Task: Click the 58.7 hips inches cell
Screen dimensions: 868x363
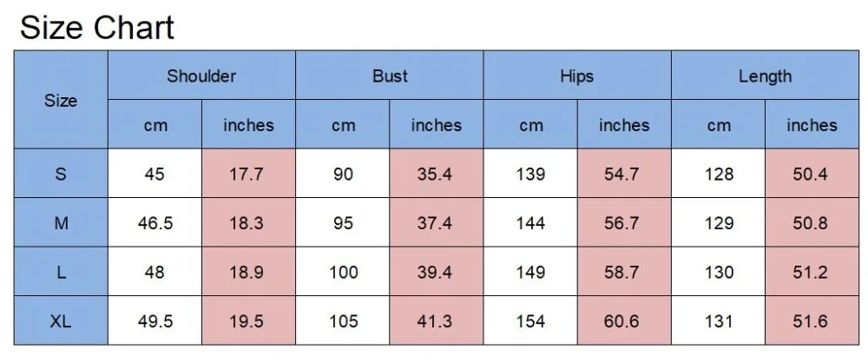Action: pyautogui.click(x=624, y=272)
